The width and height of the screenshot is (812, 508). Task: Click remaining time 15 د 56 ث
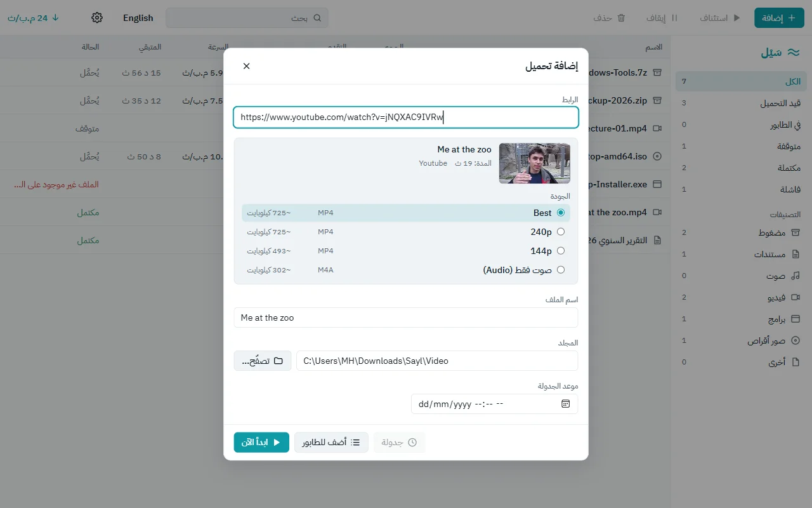pyautogui.click(x=141, y=73)
